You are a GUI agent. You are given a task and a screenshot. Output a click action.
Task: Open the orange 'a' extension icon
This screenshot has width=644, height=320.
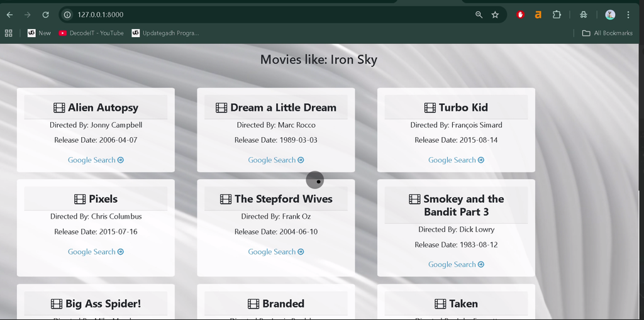click(538, 15)
